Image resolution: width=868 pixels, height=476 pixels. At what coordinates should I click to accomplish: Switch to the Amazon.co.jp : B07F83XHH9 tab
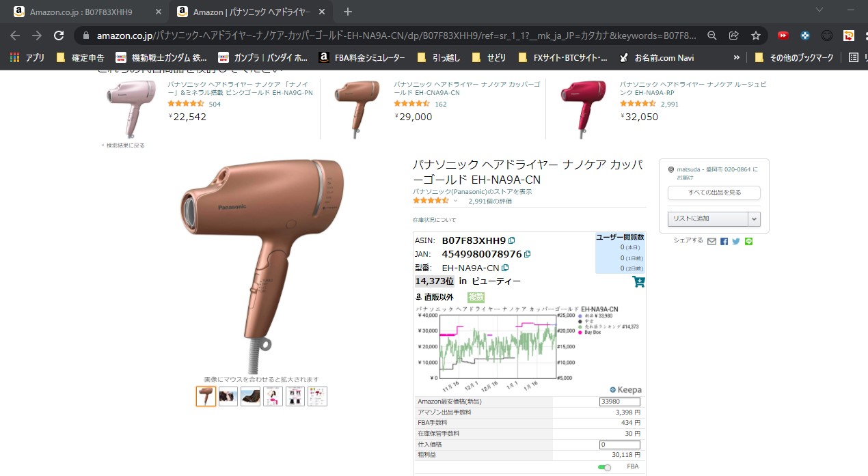tap(85, 12)
